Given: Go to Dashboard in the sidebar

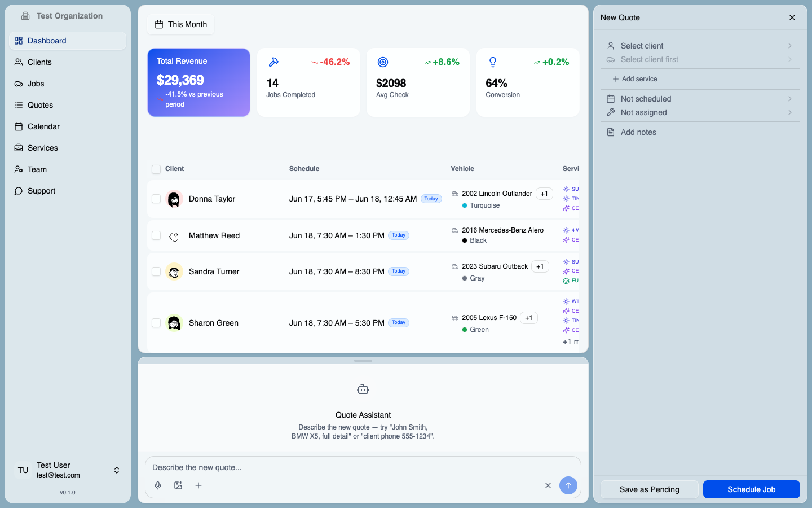Looking at the screenshot, I should click(68, 41).
